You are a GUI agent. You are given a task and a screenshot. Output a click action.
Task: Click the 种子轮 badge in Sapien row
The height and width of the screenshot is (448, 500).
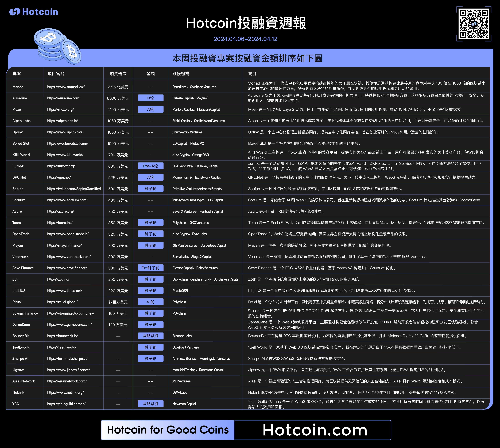(150, 189)
